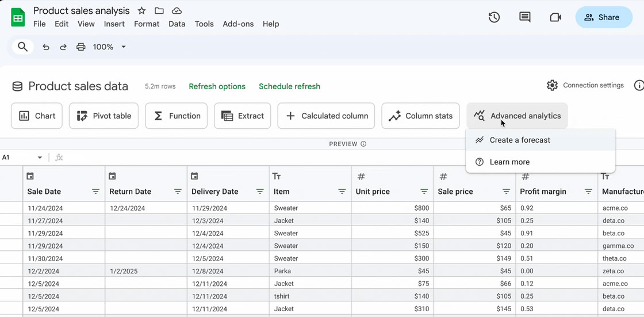Click the undo arrow icon
The width and height of the screenshot is (644, 317).
pos(46,47)
